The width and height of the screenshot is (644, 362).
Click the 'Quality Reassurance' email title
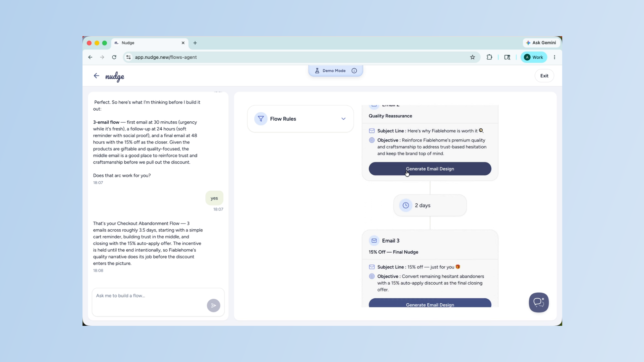pyautogui.click(x=390, y=116)
